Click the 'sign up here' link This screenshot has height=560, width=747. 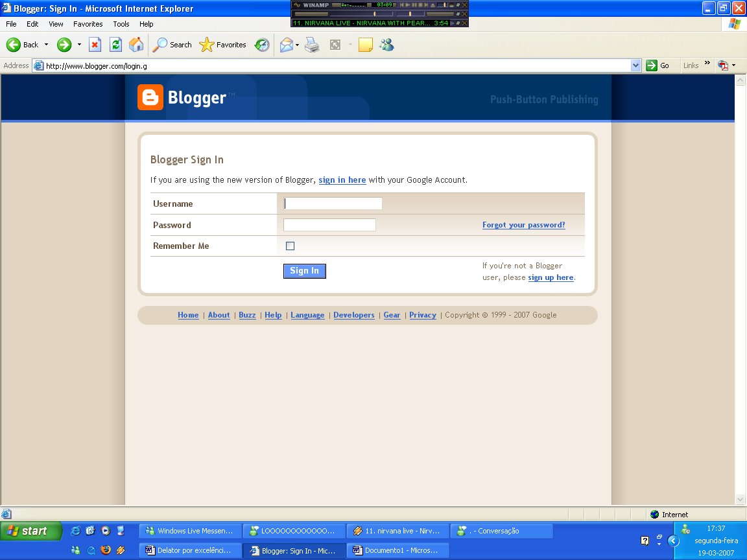551,277
